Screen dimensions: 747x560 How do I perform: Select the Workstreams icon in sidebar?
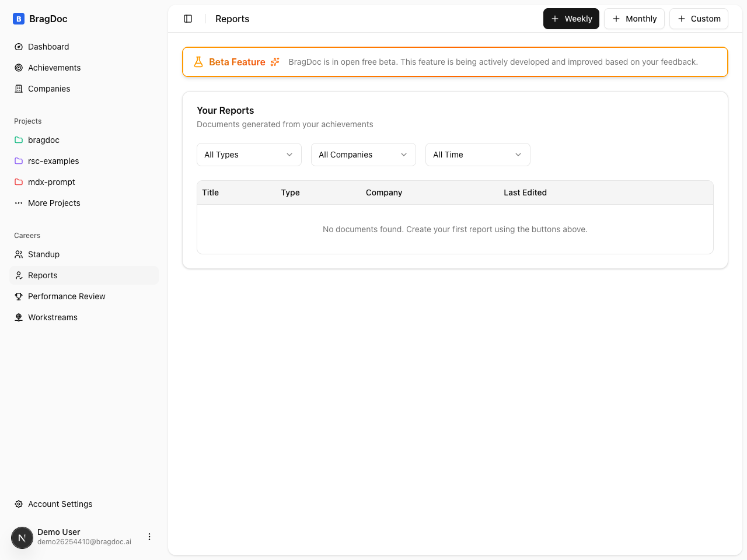point(19,317)
